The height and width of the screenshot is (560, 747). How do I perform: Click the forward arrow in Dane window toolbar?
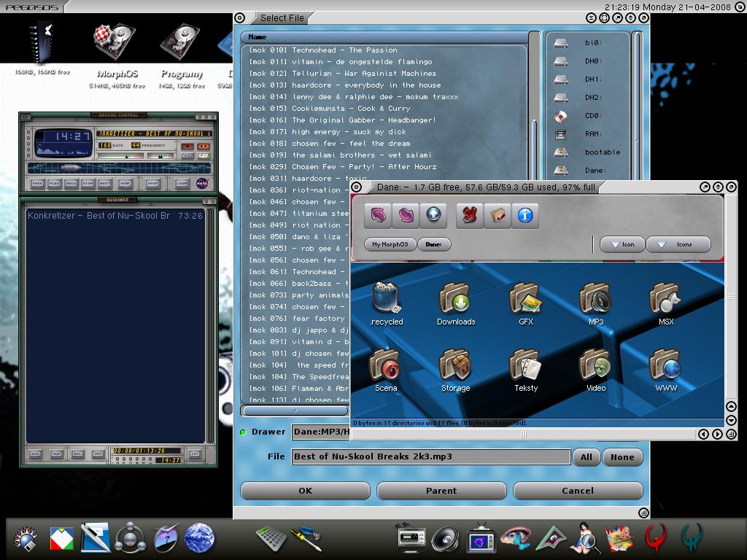point(406,215)
